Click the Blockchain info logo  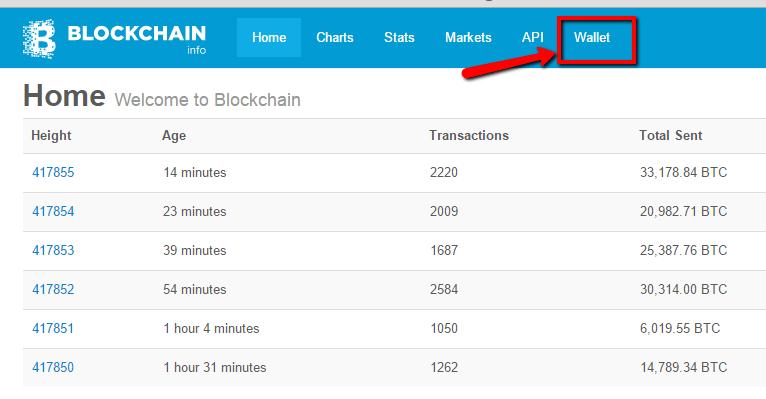coord(114,39)
